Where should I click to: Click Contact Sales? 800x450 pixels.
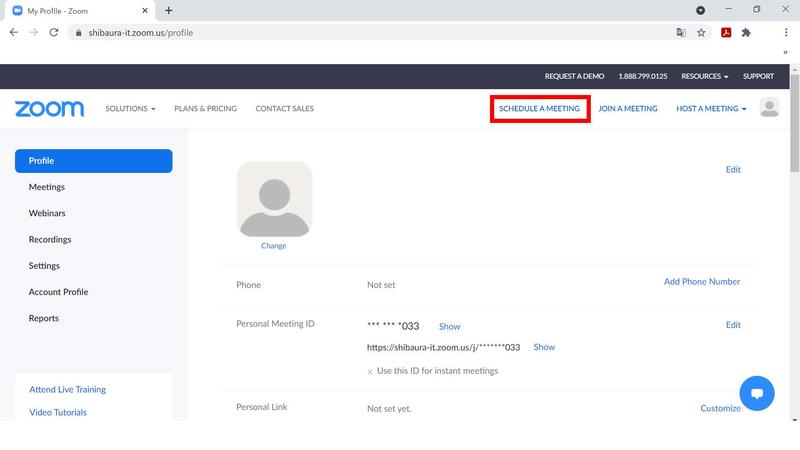[x=284, y=109]
